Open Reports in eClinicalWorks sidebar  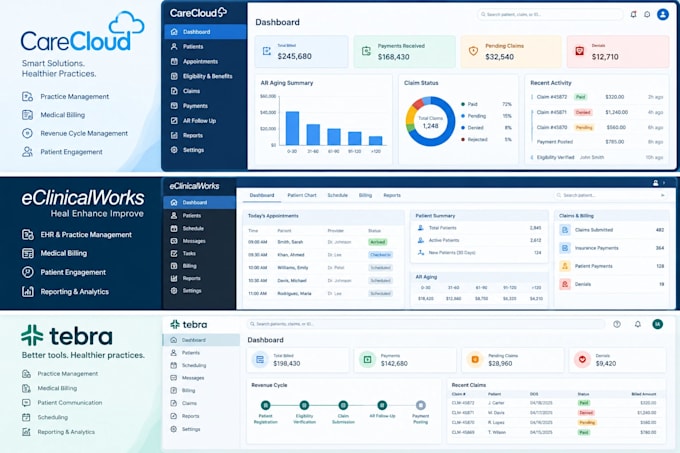[x=199, y=278]
